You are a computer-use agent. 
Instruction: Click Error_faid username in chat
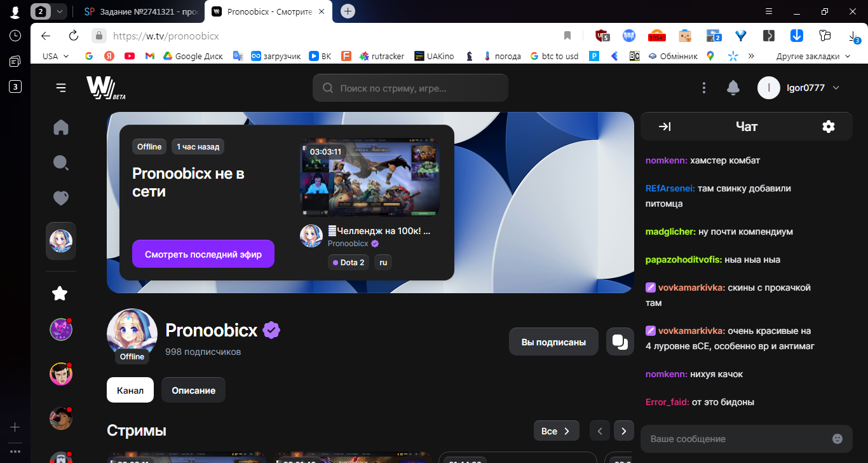[667, 402]
